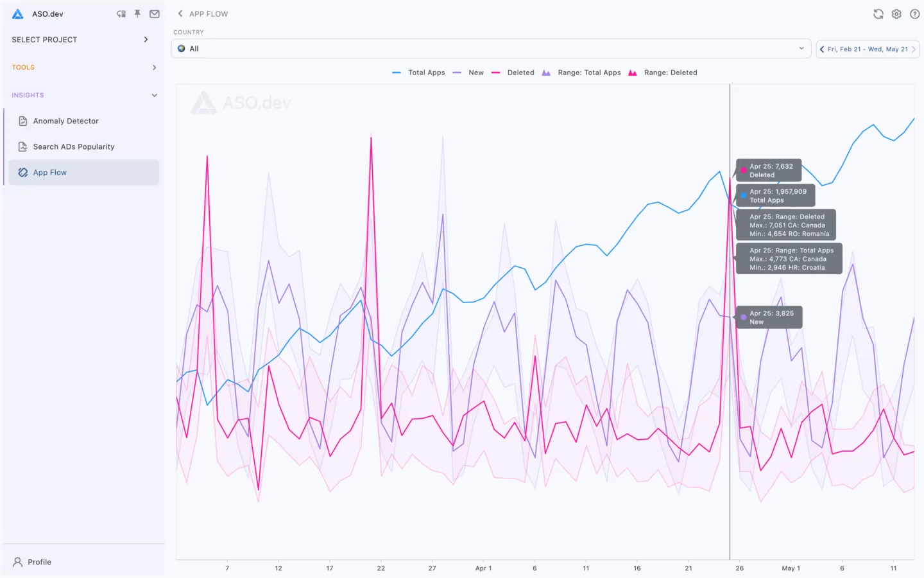Screen dimensions: 924x578
Task: Click the globe icon in the country selector
Action: point(183,48)
